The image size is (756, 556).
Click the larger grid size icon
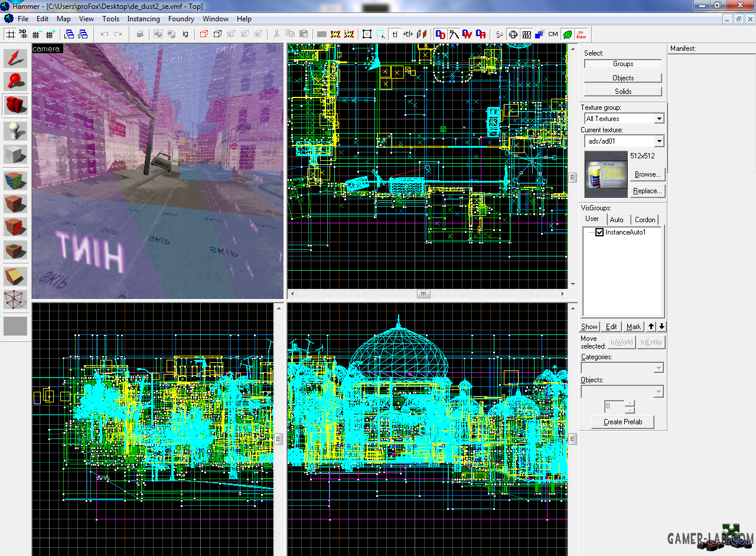pos(50,34)
